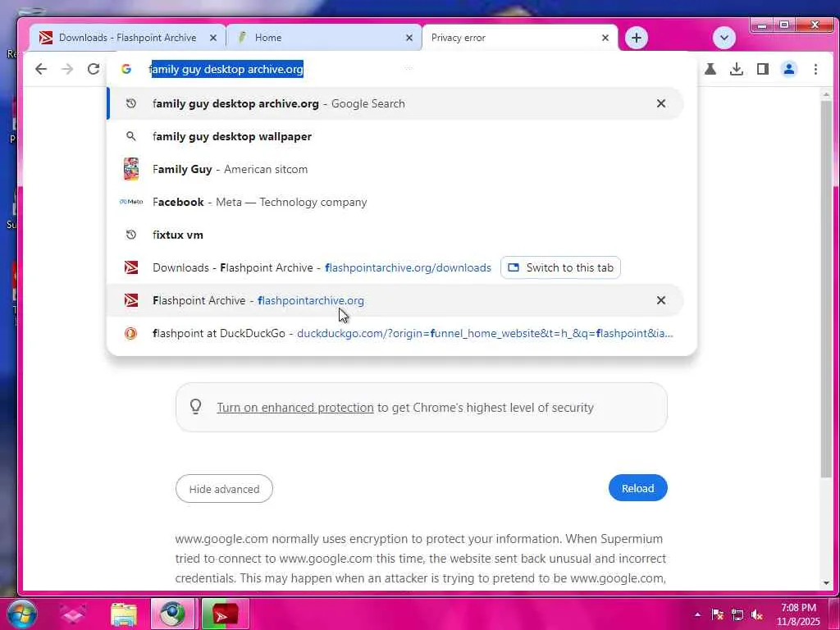Viewport: 840px width, 630px height.
Task: Select Facebook Meta suggestion
Action: coord(395,202)
